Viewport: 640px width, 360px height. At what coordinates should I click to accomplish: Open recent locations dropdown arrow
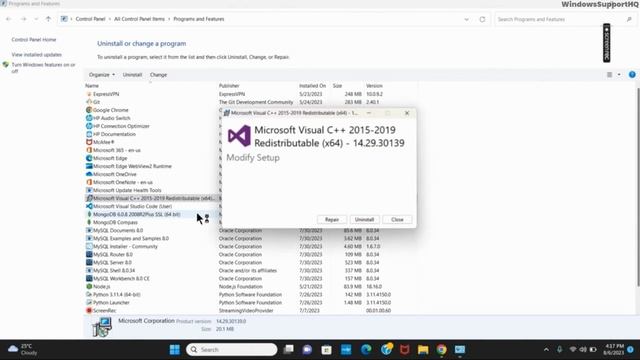pos(36,19)
